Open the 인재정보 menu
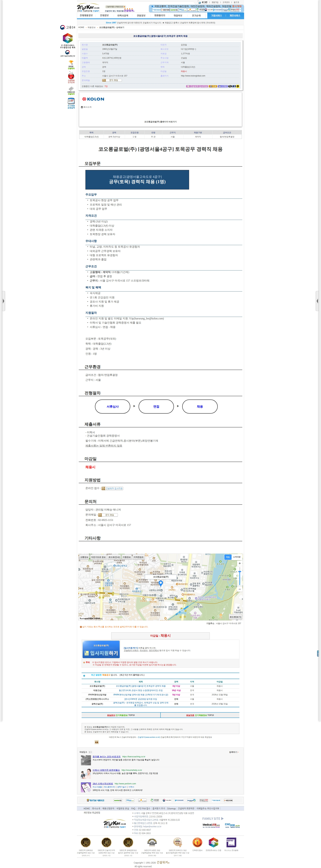The width and height of the screenshot is (321, 868). pyautogui.click(x=104, y=16)
